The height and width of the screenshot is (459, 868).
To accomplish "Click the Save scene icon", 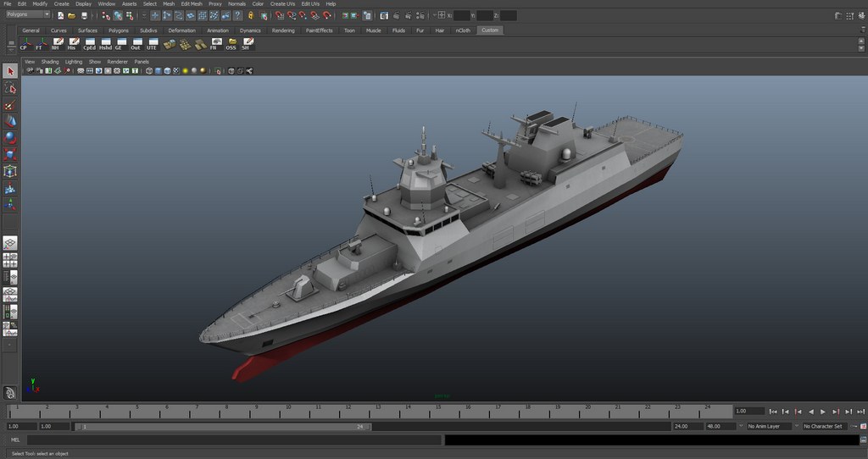I will tap(84, 15).
